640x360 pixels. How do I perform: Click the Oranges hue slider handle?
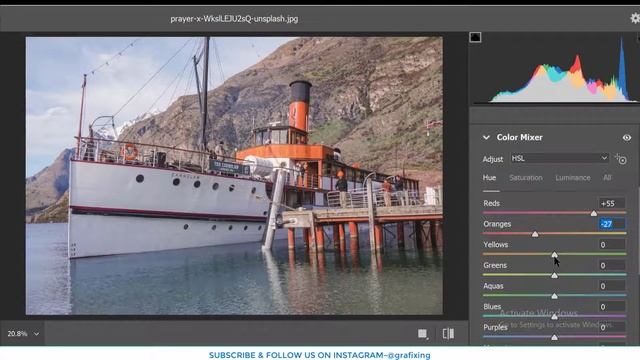[x=535, y=234]
